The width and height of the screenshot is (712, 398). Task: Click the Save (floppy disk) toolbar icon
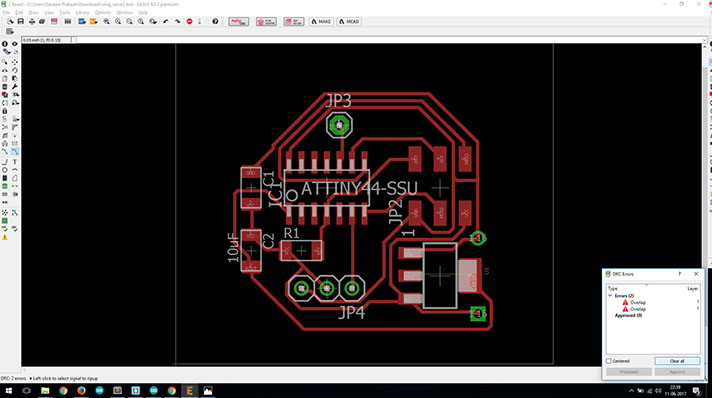[x=20, y=21]
